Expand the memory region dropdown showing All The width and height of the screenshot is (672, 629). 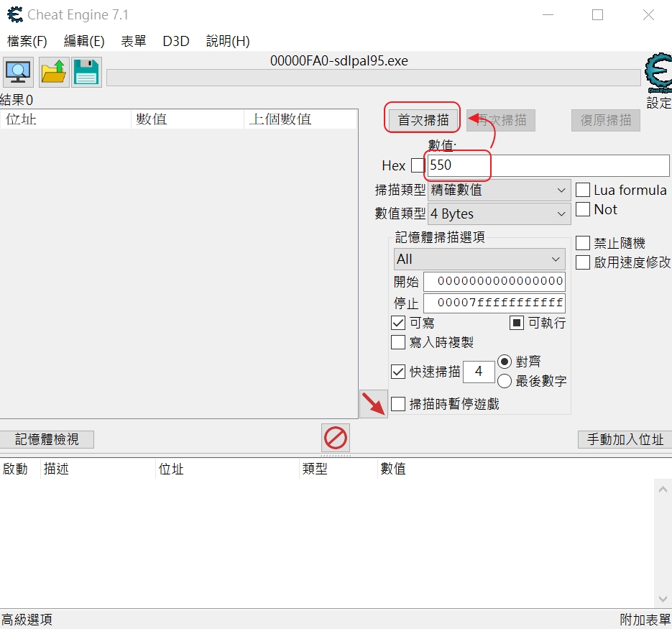click(x=479, y=259)
